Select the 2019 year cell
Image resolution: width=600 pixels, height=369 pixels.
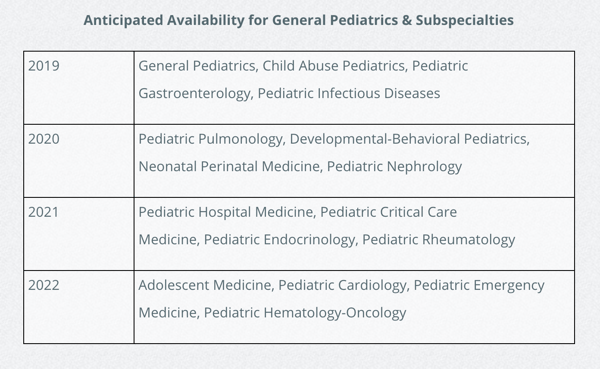(79, 88)
